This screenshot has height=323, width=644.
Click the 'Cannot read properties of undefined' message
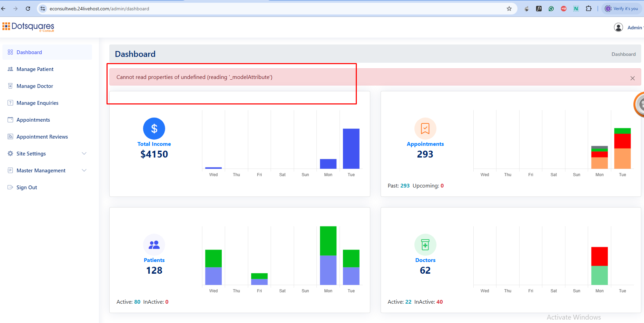pyautogui.click(x=194, y=77)
